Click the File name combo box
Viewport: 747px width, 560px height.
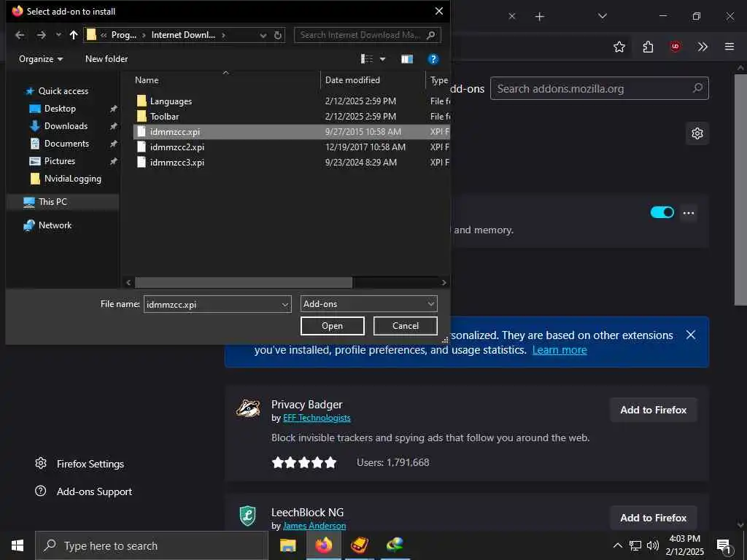click(x=217, y=304)
